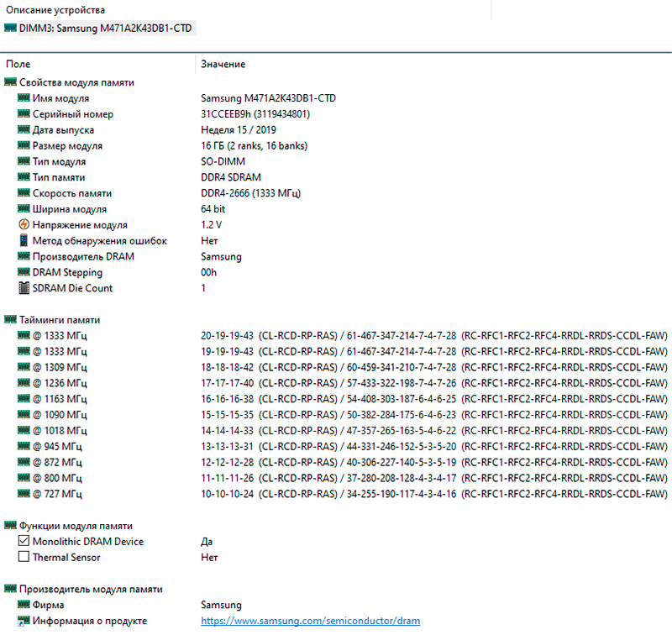Screen dimensions: 672x635
Task: Select the 16 ГБ (2 ranks, 16 banks) value
Action: point(255,145)
